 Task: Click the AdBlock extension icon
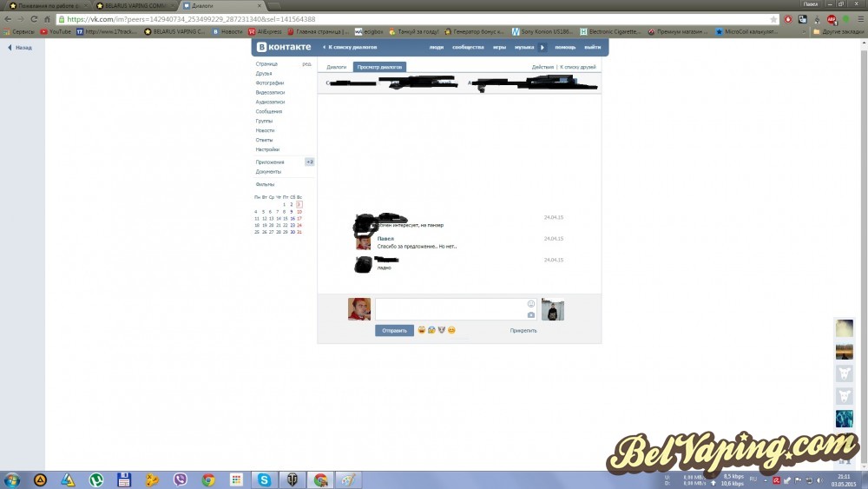pos(831,19)
